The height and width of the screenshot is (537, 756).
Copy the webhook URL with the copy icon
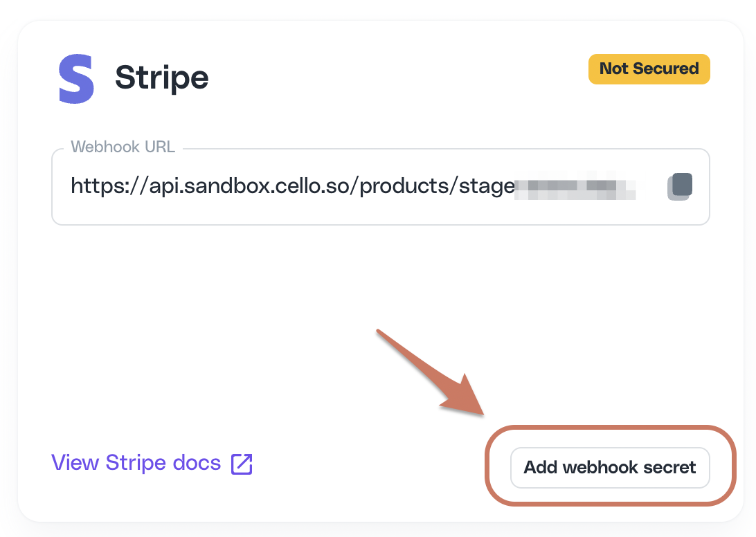[680, 187]
